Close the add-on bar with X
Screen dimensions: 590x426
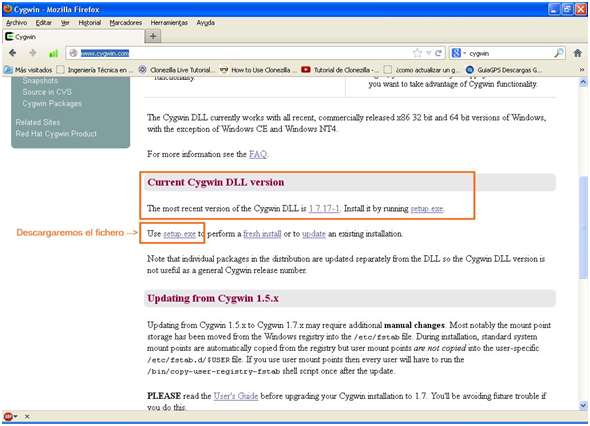[x=27, y=416]
